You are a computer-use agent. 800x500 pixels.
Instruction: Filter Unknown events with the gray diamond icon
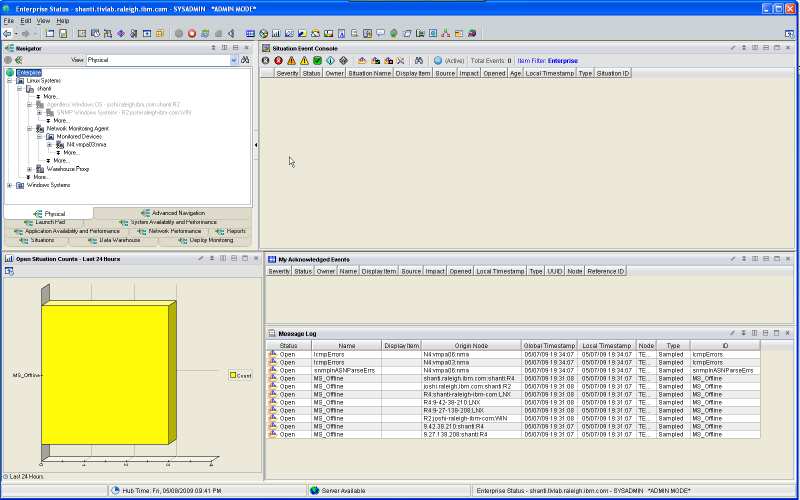pyautogui.click(x=343, y=61)
